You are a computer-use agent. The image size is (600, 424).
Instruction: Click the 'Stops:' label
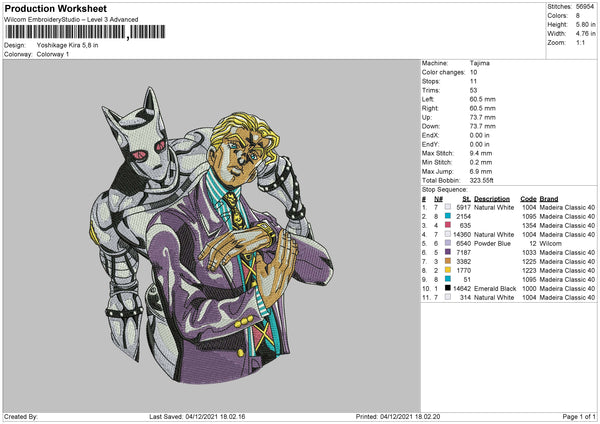[x=431, y=81]
